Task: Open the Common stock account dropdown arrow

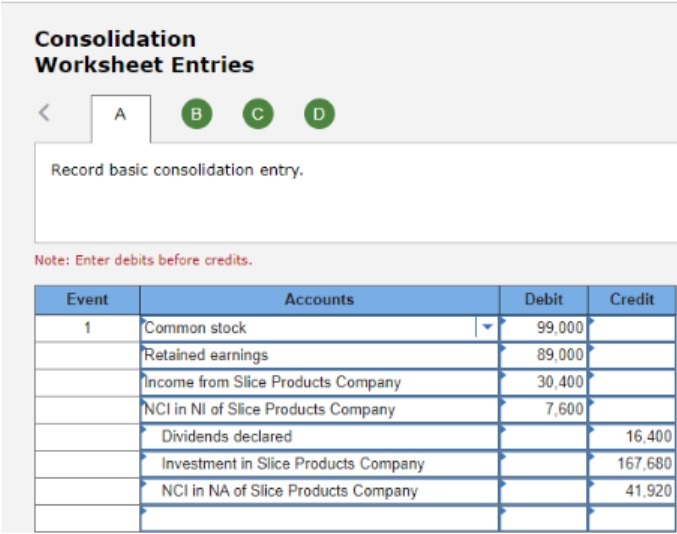Action: pyautogui.click(x=487, y=327)
